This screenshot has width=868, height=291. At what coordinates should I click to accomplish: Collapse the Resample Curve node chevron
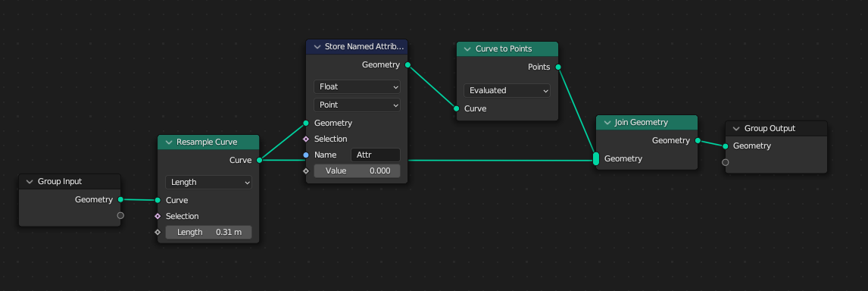[168, 142]
